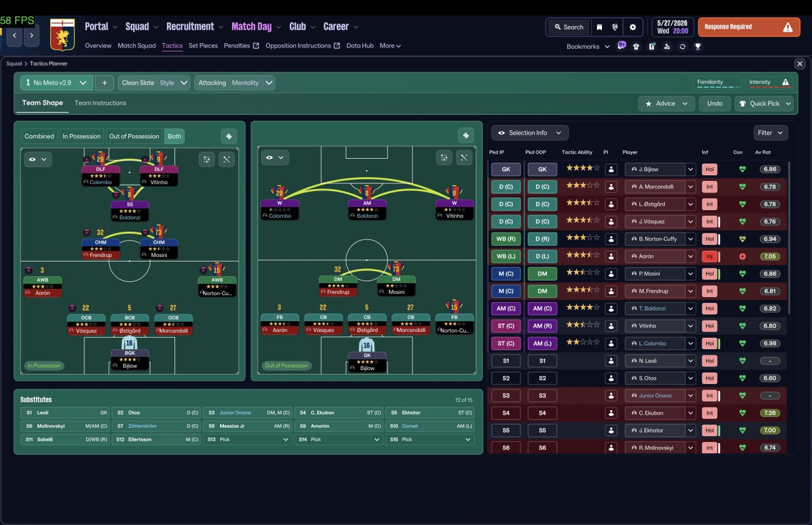
Task: Open the Attacking Mentality dropdown
Action: coord(235,83)
